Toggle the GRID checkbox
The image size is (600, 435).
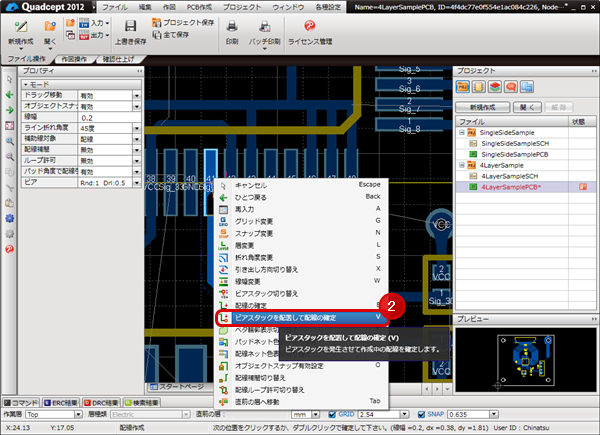(x=332, y=414)
